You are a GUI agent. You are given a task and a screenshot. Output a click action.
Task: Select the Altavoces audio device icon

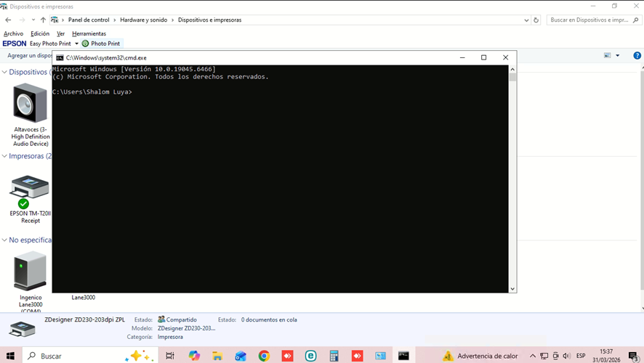[x=30, y=103]
